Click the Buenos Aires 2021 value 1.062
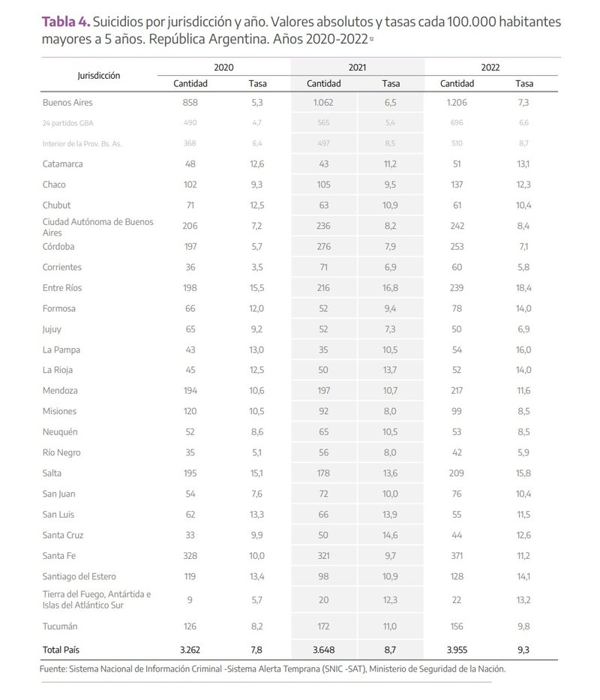This screenshot has width=600, height=700. click(x=324, y=103)
